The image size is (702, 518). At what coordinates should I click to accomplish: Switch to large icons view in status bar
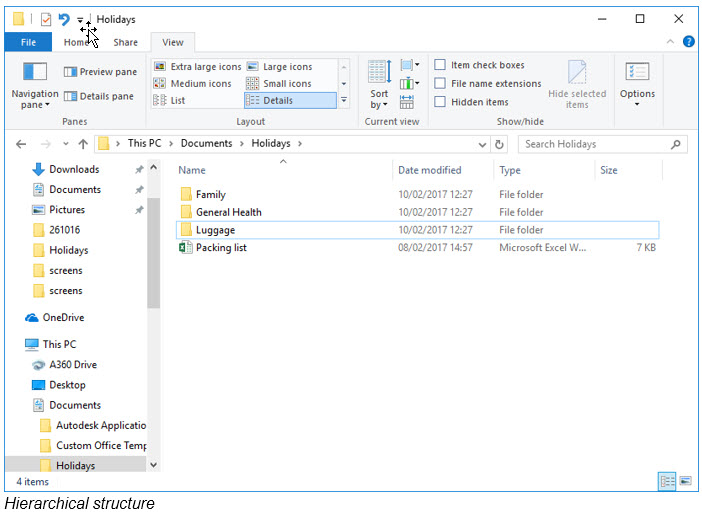point(685,481)
